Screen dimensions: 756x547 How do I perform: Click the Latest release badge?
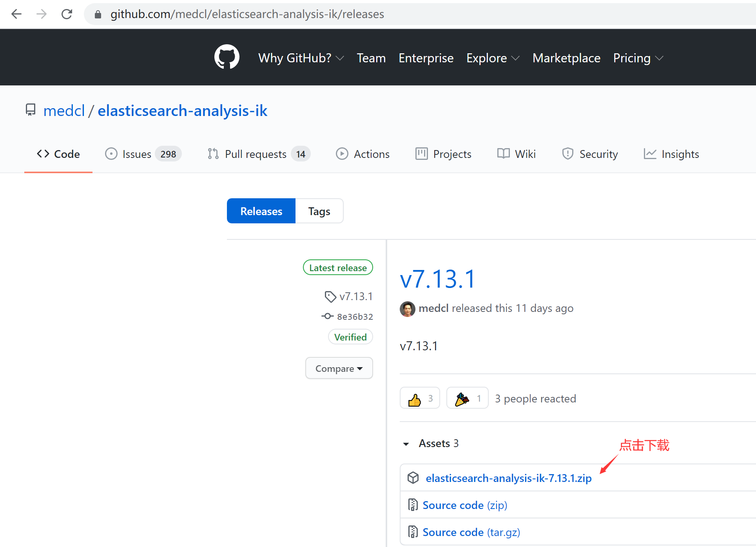338,267
